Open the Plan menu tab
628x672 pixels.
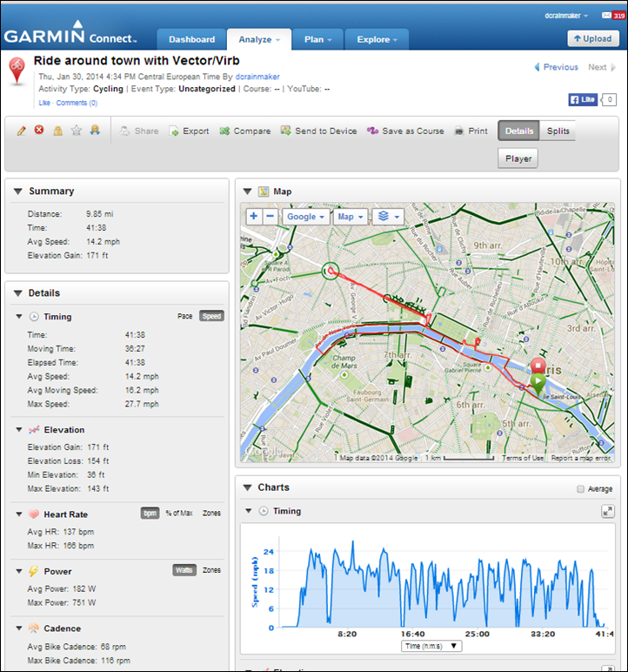click(x=317, y=39)
